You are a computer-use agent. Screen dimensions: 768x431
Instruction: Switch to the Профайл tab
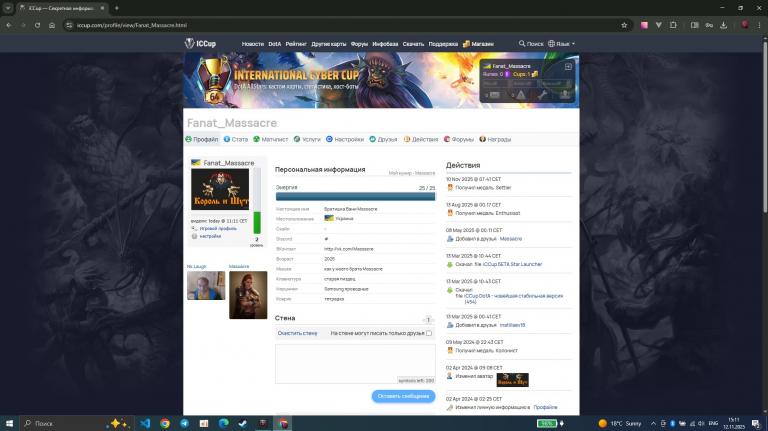(202, 140)
